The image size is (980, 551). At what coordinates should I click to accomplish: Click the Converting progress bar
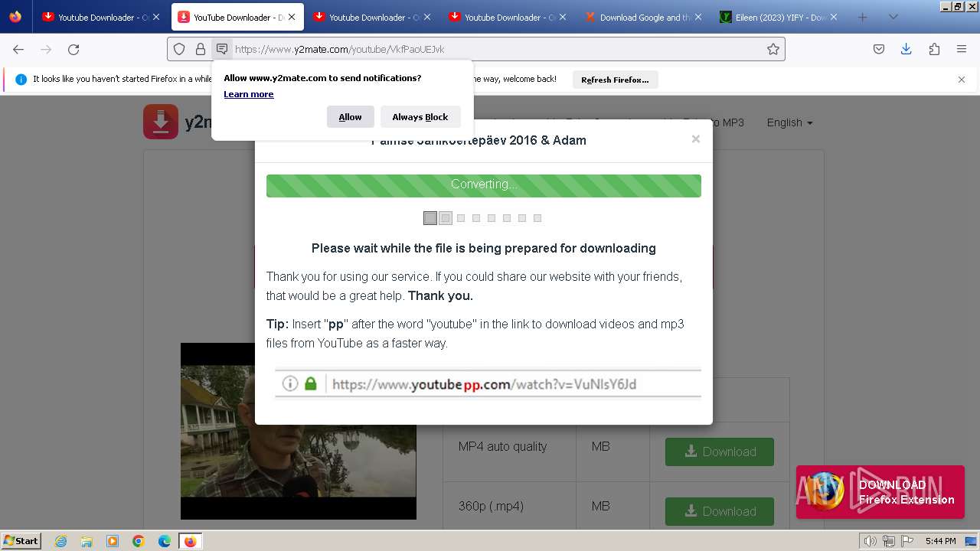coord(484,185)
